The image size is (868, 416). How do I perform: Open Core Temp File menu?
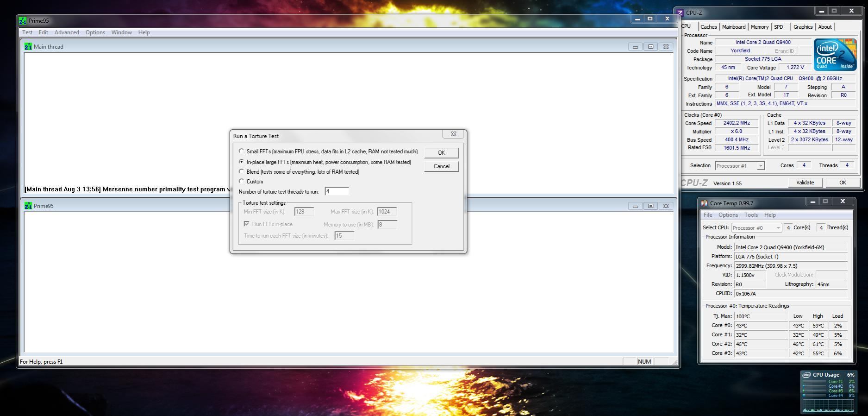(708, 215)
